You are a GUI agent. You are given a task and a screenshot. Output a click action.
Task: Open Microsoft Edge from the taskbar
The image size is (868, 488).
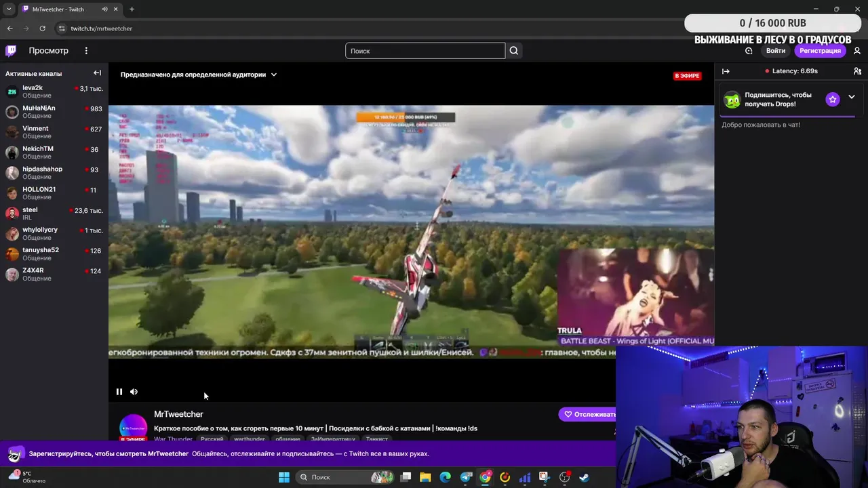coord(445,477)
